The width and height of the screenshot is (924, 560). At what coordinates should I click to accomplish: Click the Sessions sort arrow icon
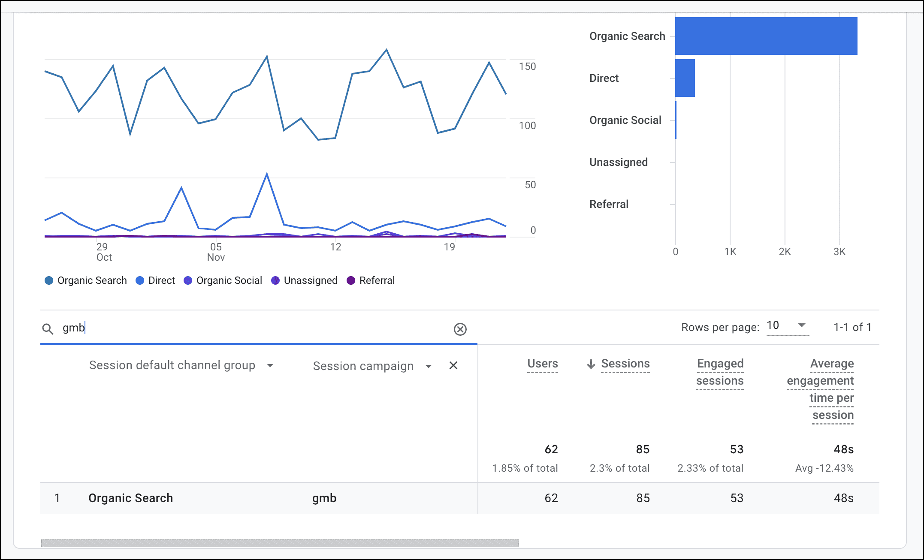(x=591, y=364)
